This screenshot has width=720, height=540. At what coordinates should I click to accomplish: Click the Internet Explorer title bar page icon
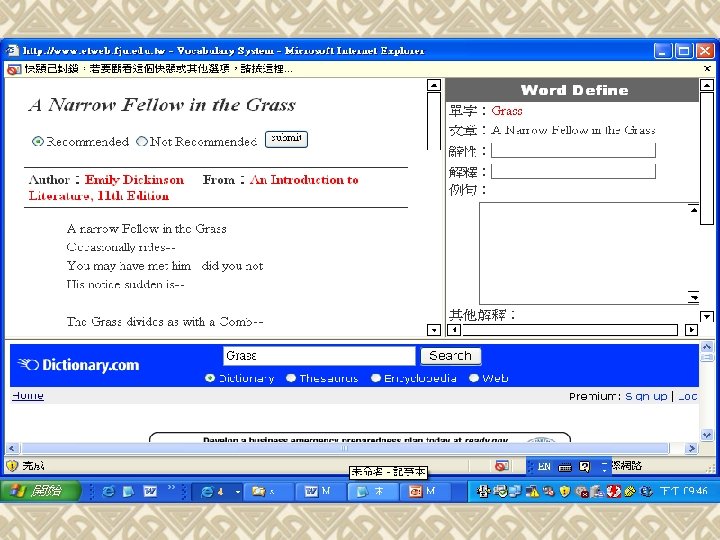12,50
